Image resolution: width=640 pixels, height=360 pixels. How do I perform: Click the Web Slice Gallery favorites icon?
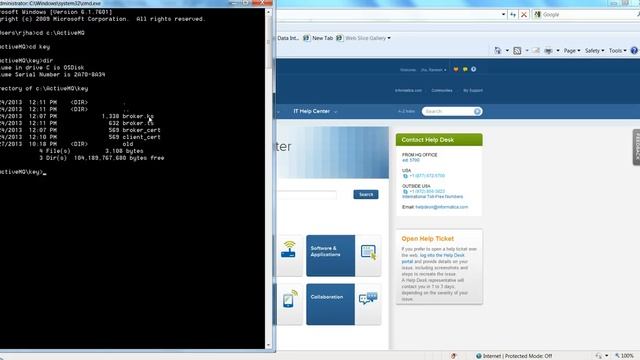pyautogui.click(x=339, y=38)
